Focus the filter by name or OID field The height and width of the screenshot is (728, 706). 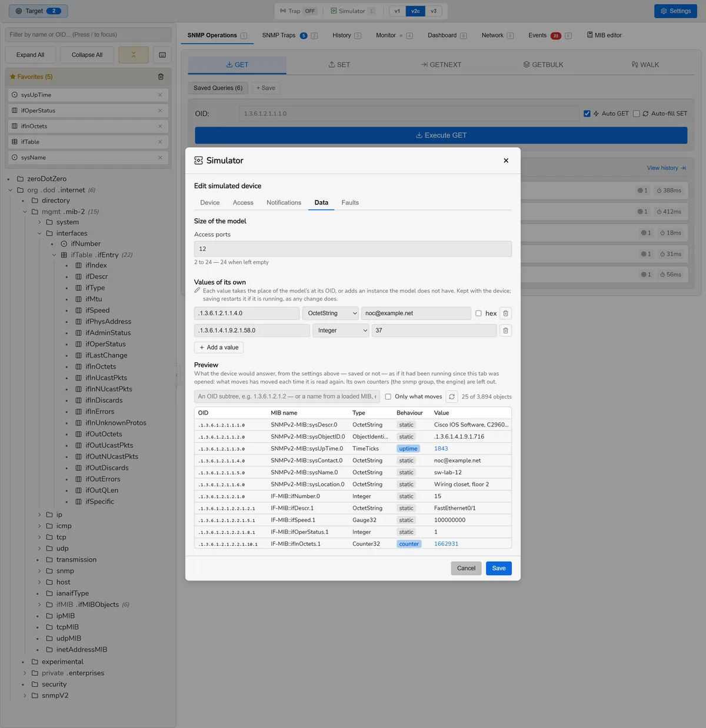point(88,35)
